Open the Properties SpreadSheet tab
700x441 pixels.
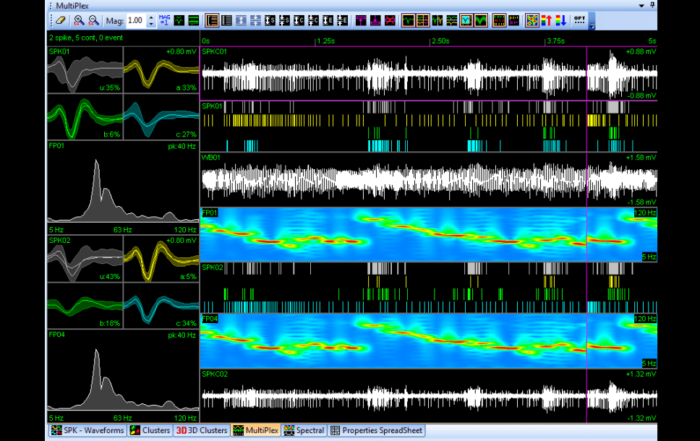pyautogui.click(x=377, y=430)
